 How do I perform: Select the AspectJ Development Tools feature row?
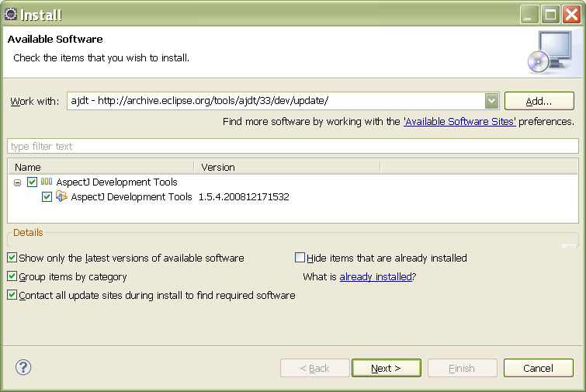pyautogui.click(x=131, y=196)
